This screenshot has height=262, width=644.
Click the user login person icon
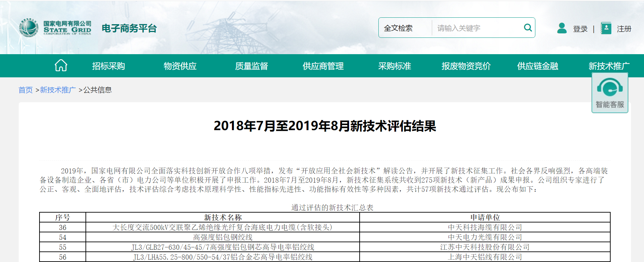tap(562, 28)
